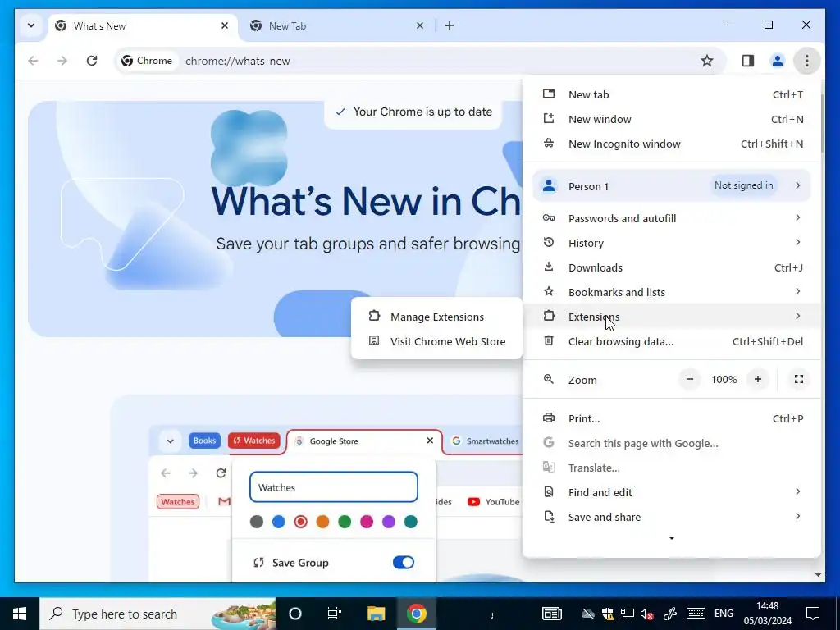Open the notification center icon
Viewport: 840px width, 630px height.
tap(813, 614)
